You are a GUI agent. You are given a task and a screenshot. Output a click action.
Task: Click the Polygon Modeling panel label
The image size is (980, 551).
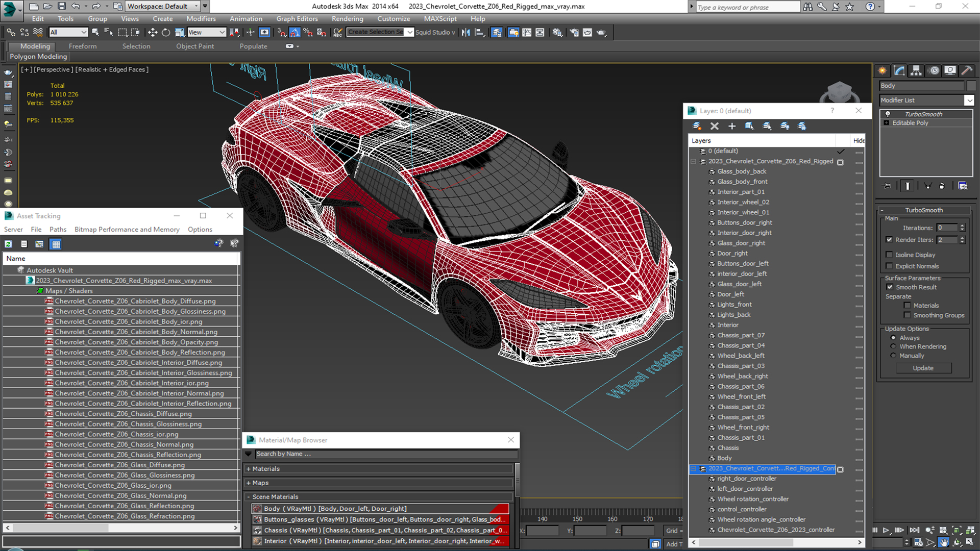tap(38, 57)
